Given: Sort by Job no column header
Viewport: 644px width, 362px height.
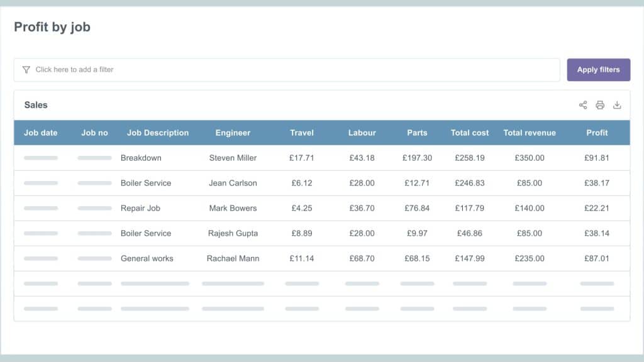Looking at the screenshot, I should (x=94, y=133).
